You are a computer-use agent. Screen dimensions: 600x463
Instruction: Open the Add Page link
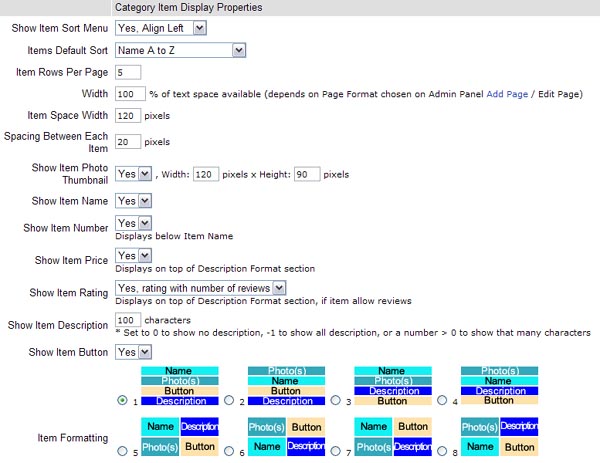[508, 94]
